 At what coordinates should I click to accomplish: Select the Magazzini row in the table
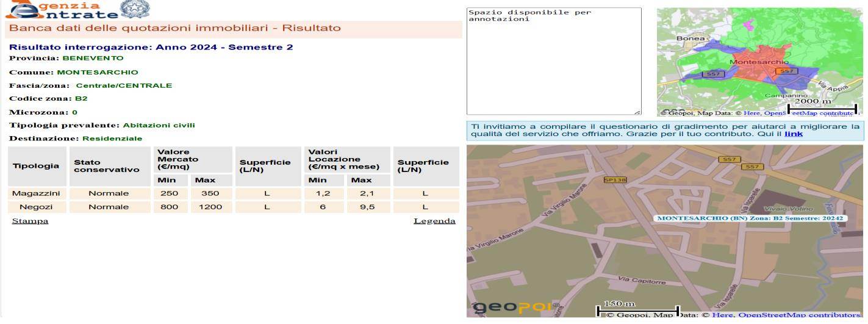35,193
